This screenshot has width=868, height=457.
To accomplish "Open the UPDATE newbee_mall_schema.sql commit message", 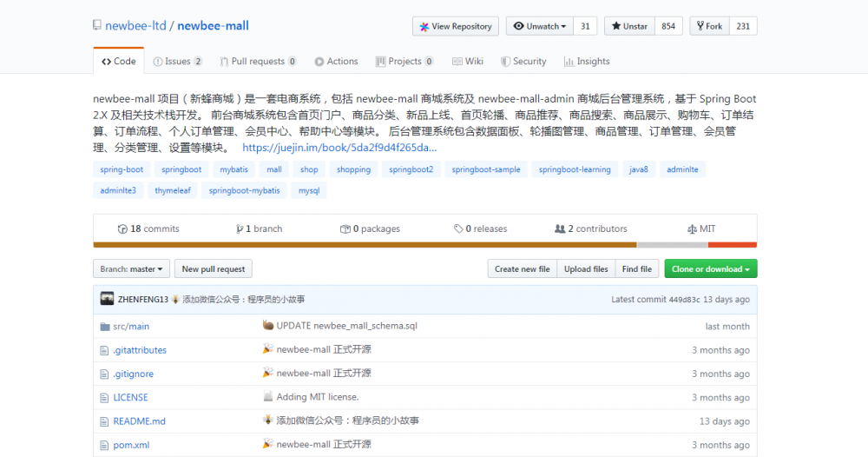I will click(x=346, y=326).
